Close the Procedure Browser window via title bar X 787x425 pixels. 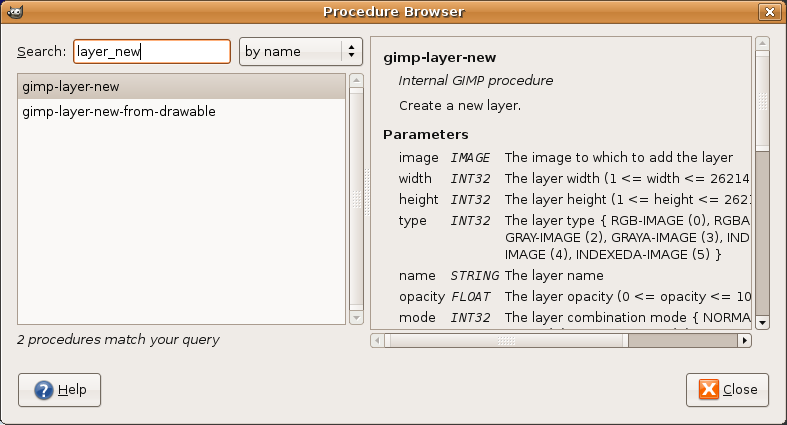[x=769, y=12]
